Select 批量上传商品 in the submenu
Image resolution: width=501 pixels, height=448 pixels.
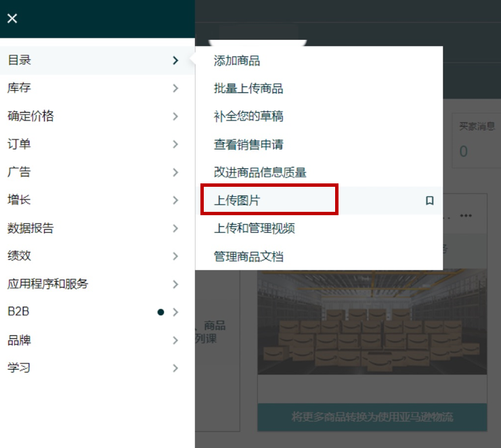pos(248,89)
